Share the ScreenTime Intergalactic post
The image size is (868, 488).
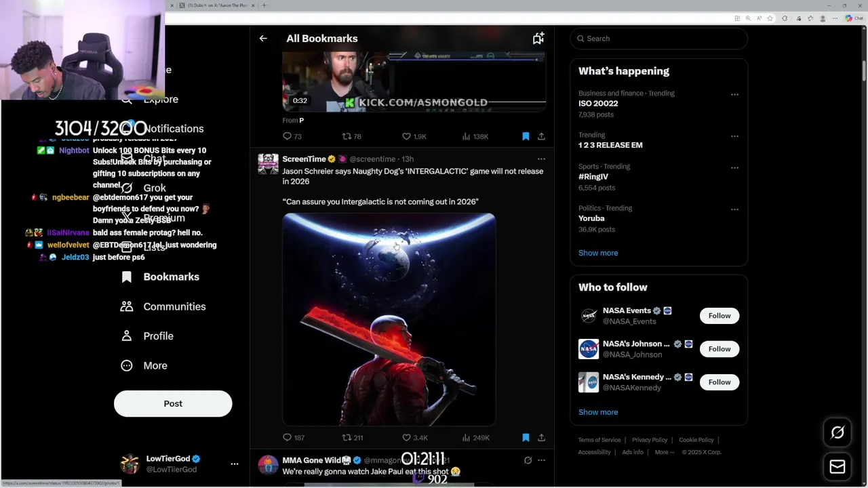point(541,438)
